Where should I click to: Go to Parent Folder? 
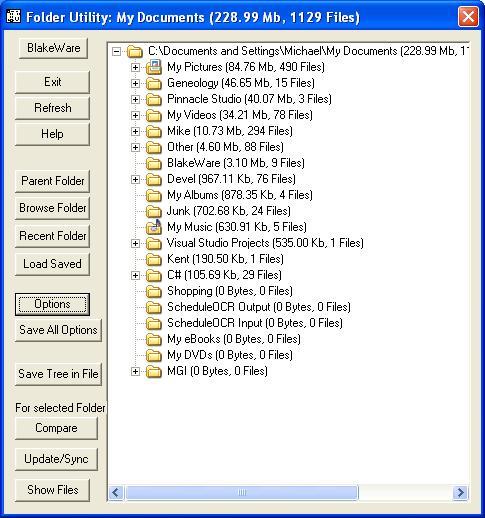coord(52,181)
